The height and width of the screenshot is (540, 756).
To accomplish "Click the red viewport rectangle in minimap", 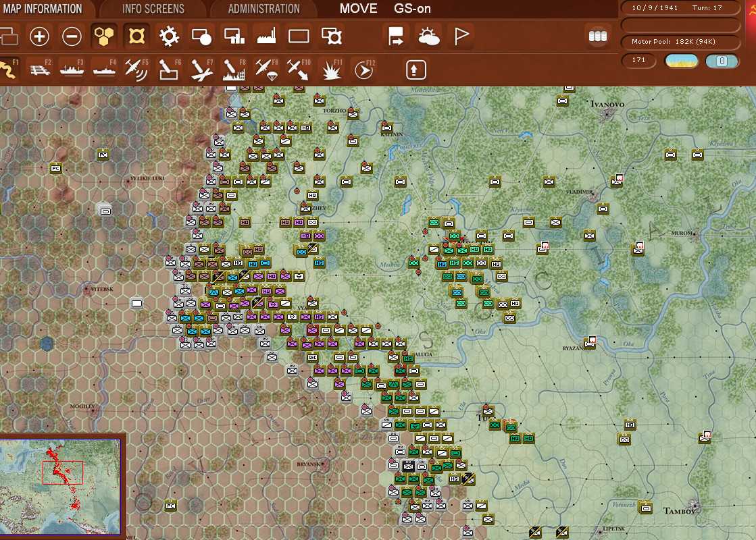I will (63, 473).
